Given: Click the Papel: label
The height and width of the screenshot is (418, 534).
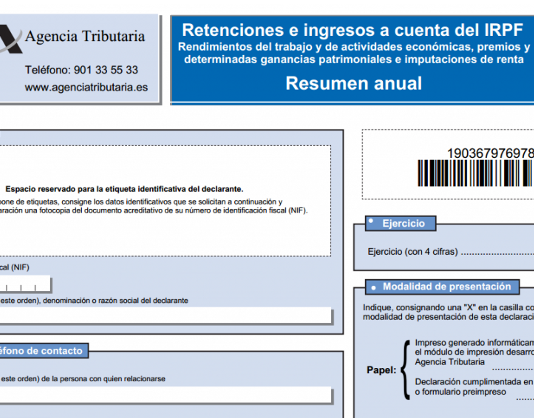Looking at the screenshot, I should [x=381, y=370].
